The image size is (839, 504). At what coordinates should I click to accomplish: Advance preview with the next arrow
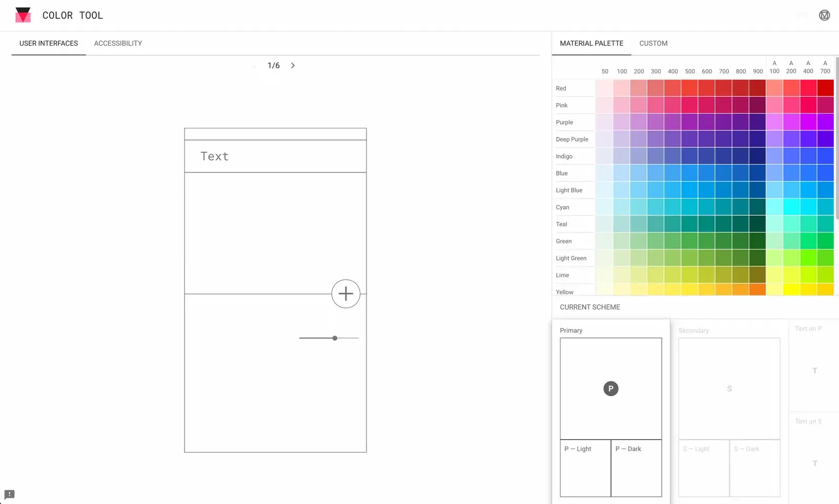tap(293, 65)
